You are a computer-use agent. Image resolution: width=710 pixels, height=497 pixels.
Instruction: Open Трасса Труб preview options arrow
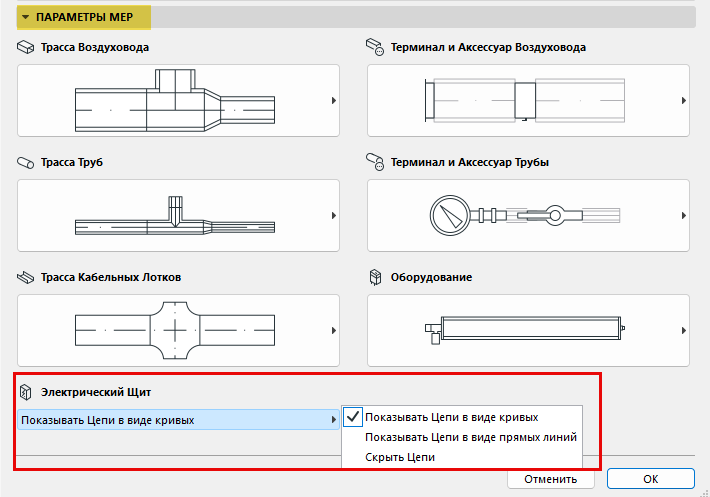334,215
